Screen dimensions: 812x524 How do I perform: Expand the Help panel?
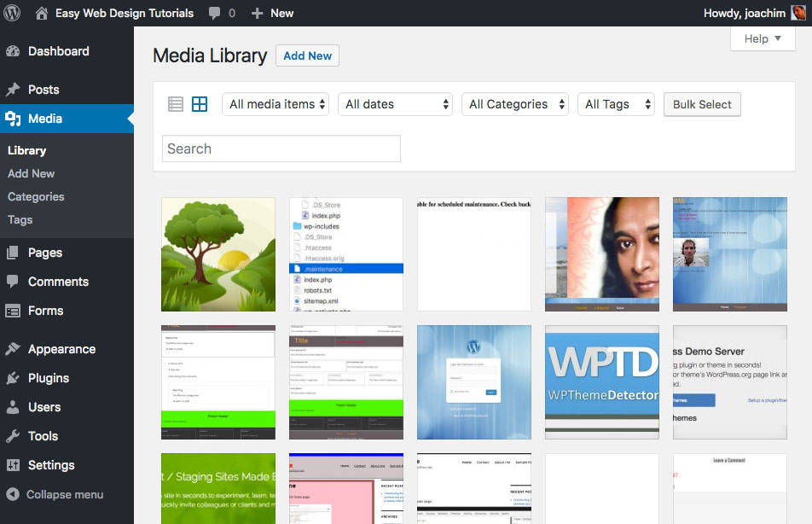coord(762,38)
